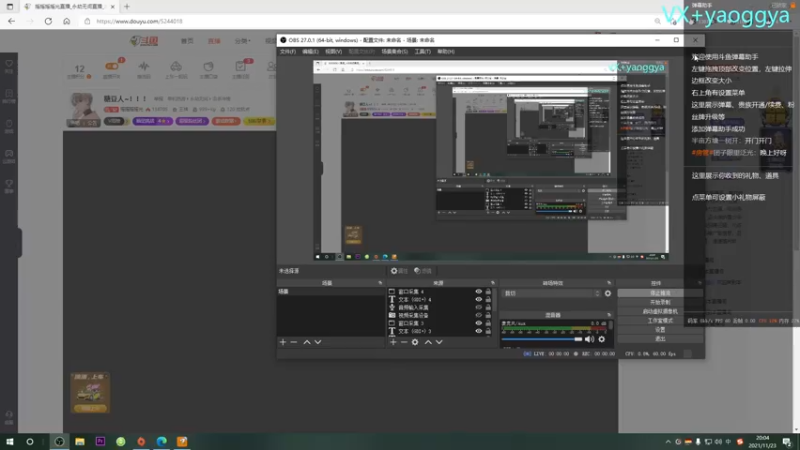The image size is (800, 450).
Task: Click the waveform icon on Douyu toolbar
Action: (144, 66)
